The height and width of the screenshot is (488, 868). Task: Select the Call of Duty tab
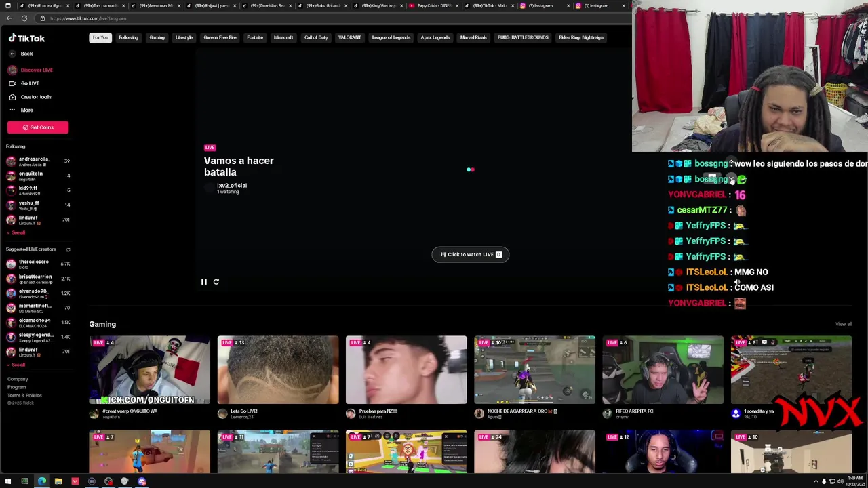coord(316,37)
